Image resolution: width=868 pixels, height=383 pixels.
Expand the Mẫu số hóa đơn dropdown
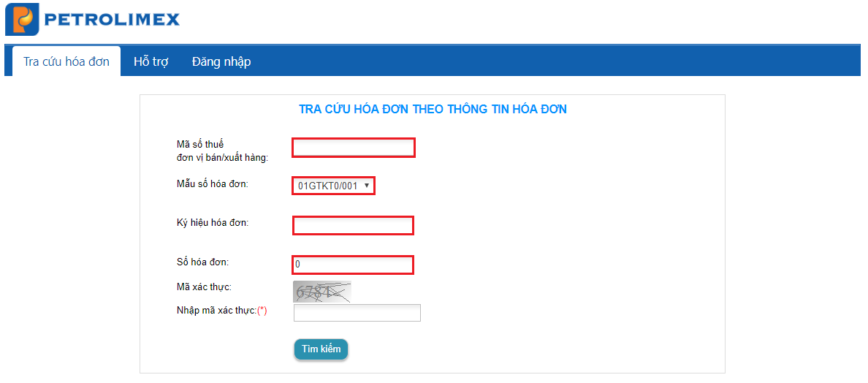click(334, 186)
